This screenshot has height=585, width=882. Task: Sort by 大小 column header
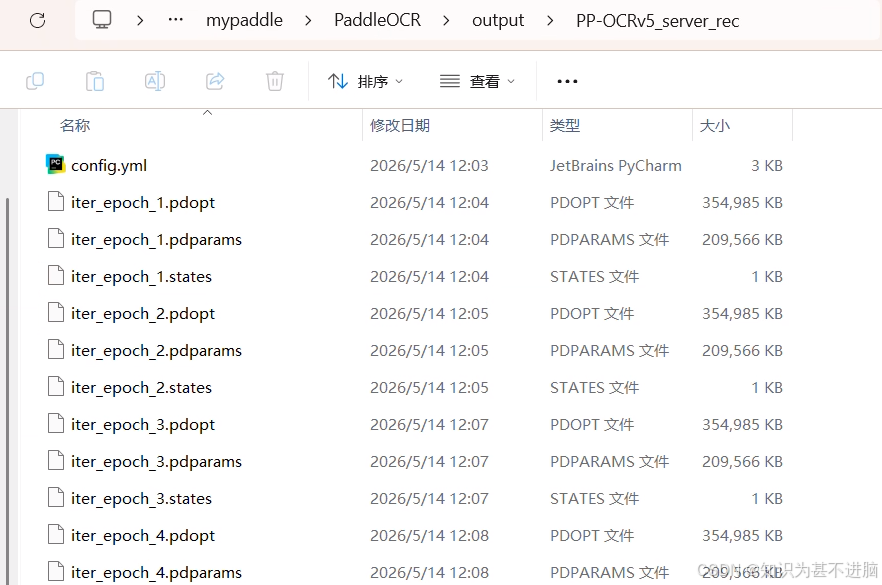714,125
